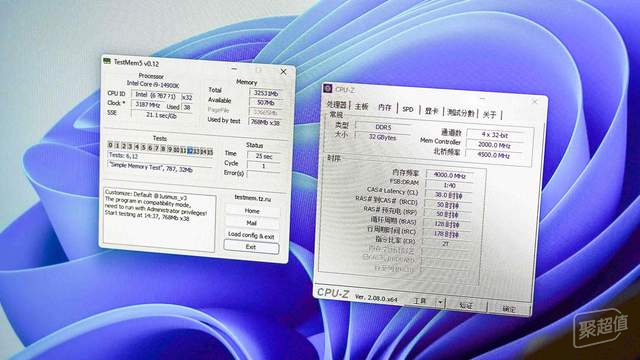Open the 工具 dropdown arrow in CPU-Z
This screenshot has width=640, height=360.
pyautogui.click(x=440, y=302)
